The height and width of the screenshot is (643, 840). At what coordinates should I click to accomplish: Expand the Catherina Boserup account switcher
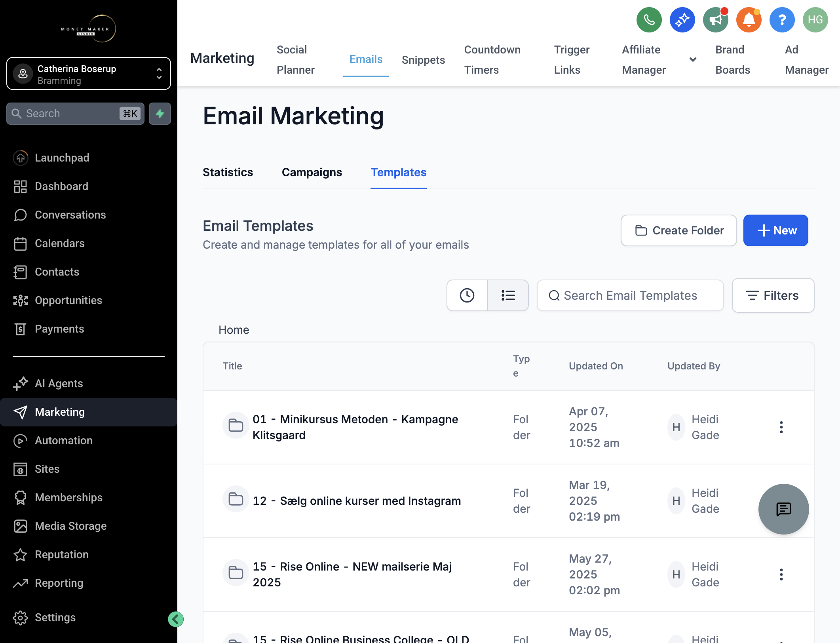[x=89, y=74]
